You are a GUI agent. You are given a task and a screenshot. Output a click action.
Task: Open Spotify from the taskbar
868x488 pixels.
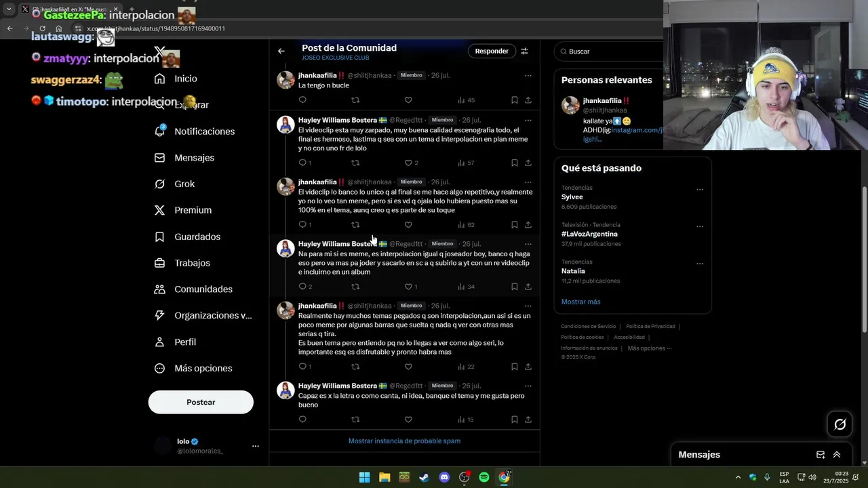484,477
